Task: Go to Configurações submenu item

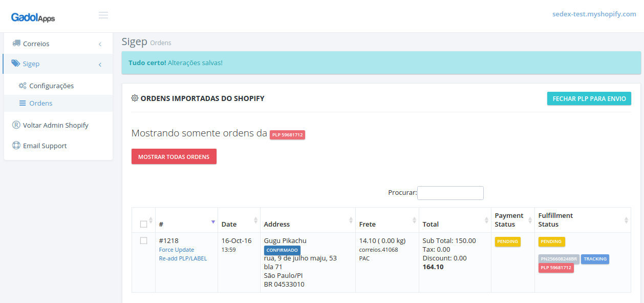Action: [58, 86]
